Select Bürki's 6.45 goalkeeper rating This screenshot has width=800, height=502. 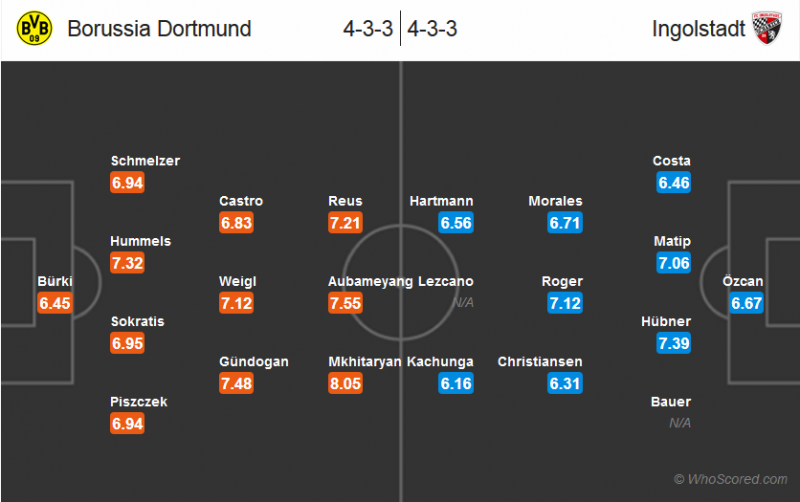point(55,304)
